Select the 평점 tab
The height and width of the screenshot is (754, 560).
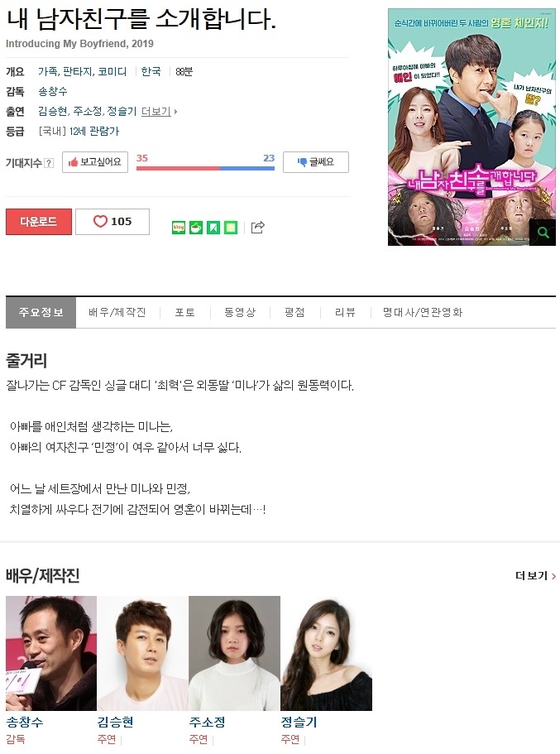pos(294,313)
